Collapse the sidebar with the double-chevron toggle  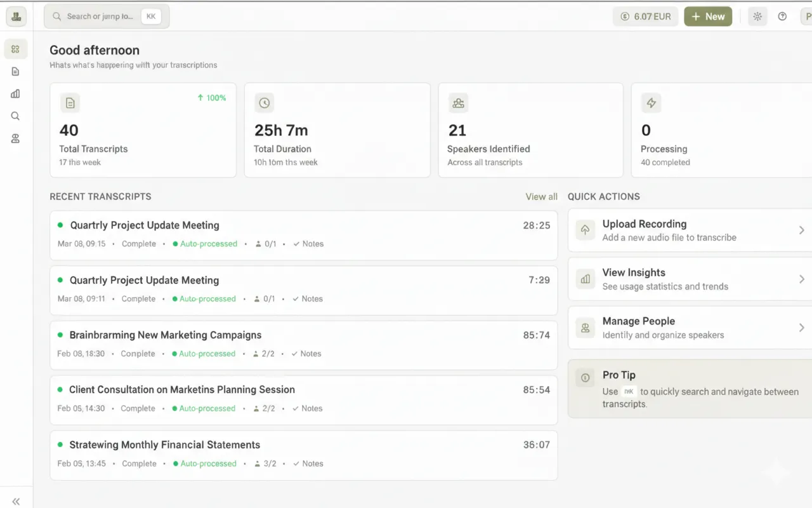[16, 501]
